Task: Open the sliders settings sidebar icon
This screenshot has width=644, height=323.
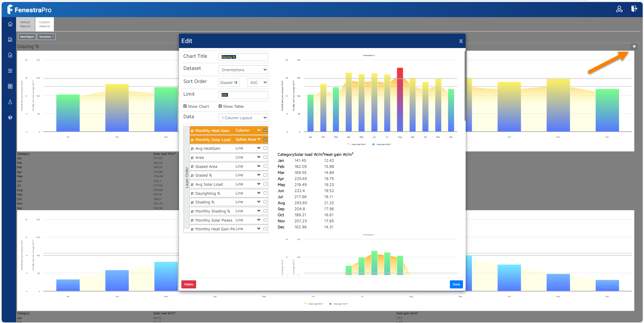Action: pyautogui.click(x=10, y=71)
